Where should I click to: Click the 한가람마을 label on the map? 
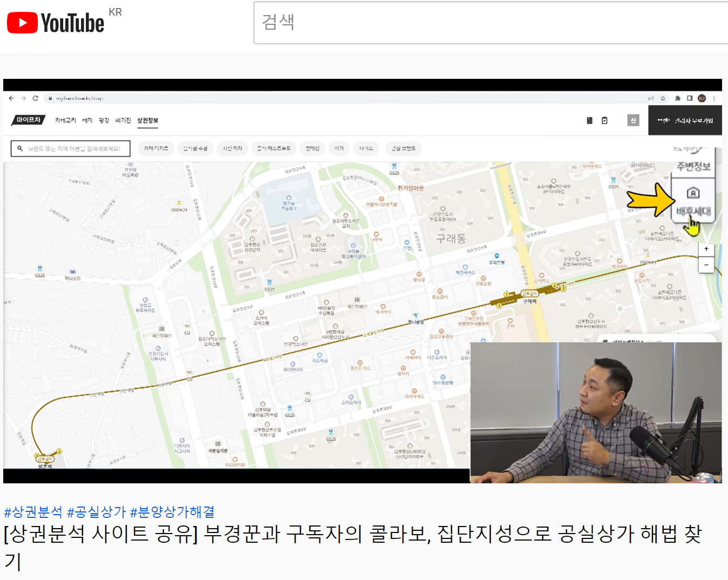(x=411, y=188)
